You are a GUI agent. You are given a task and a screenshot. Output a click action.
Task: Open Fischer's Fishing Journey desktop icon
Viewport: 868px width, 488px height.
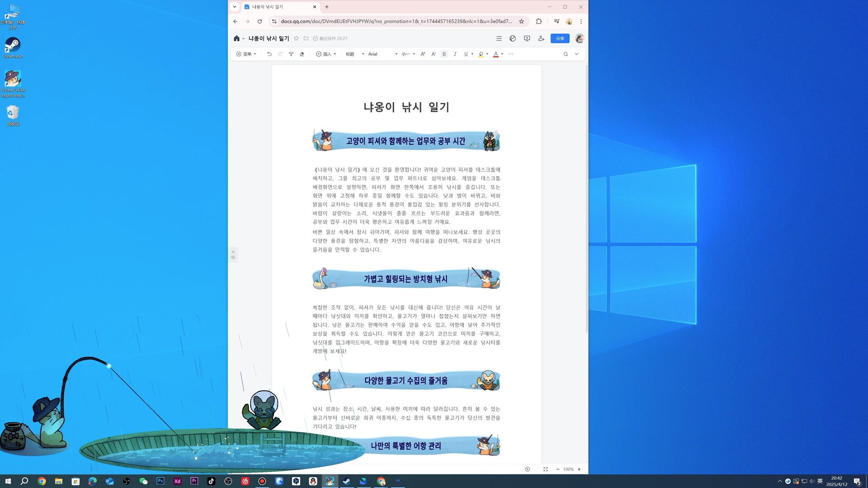pyautogui.click(x=13, y=84)
